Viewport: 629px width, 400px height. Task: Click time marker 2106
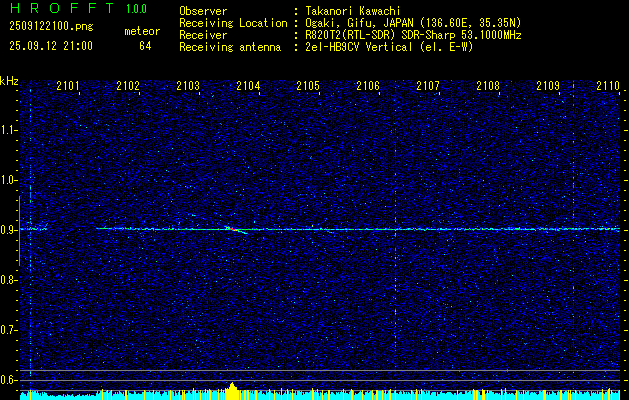coord(368,86)
